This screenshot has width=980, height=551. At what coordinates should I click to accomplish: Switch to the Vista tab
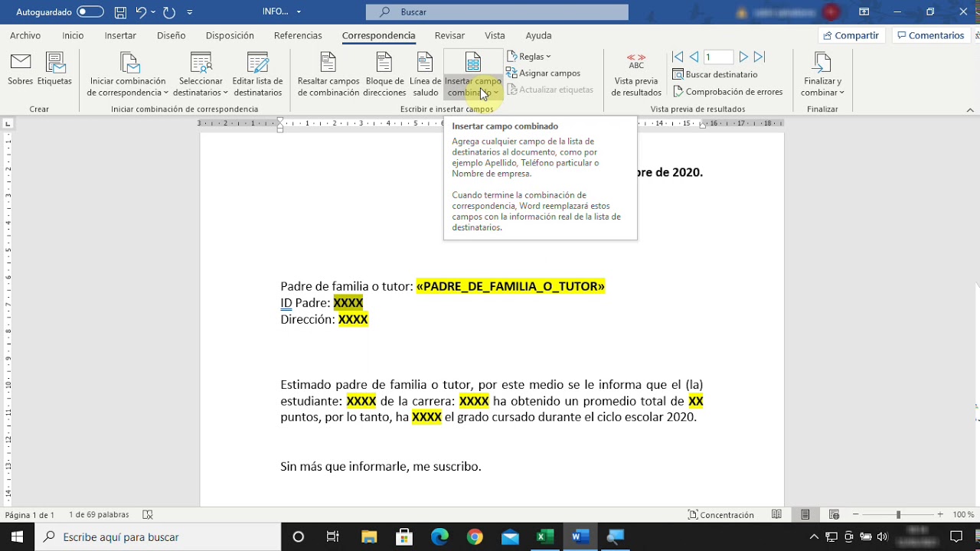tap(495, 35)
